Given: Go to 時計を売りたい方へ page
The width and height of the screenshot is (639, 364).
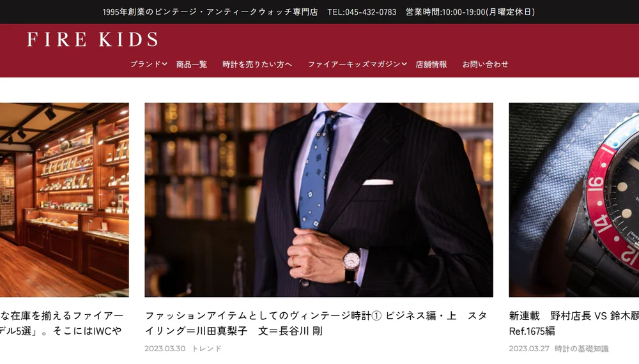Looking at the screenshot, I should tap(257, 64).
